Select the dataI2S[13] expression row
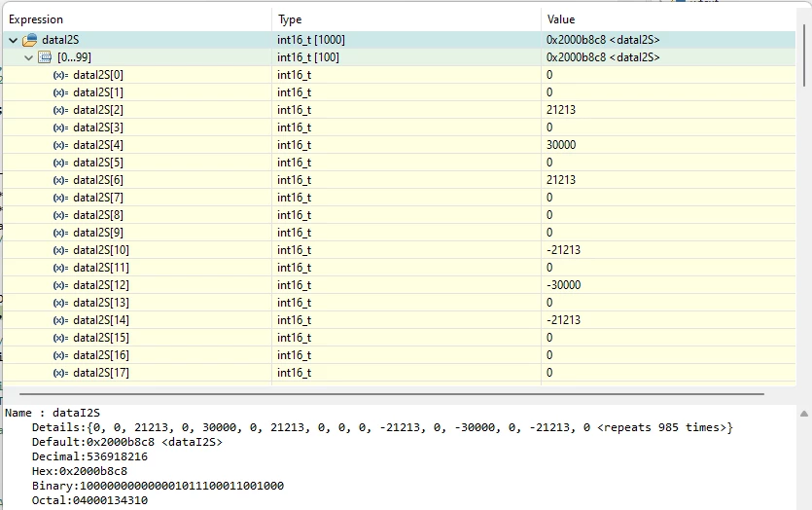This screenshot has height=510, width=812. (x=399, y=303)
